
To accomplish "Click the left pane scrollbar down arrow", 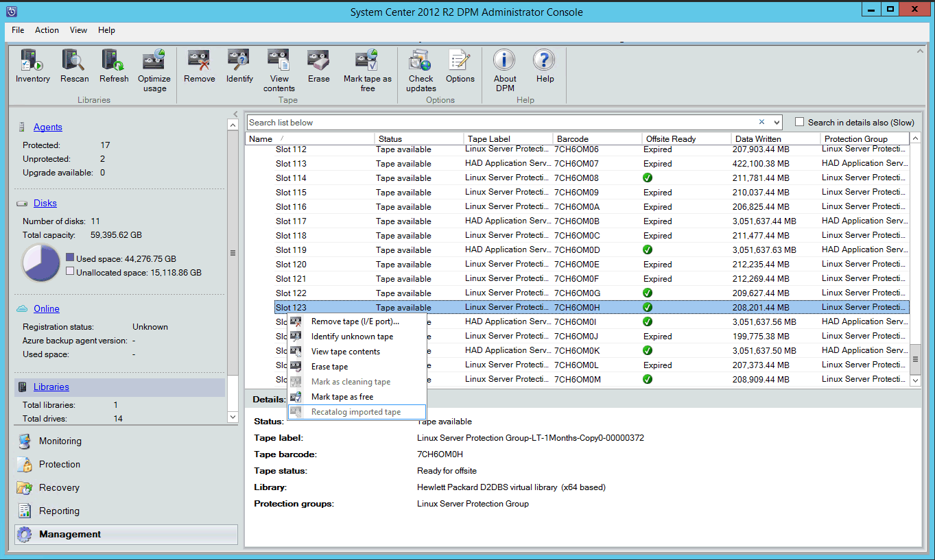I will coord(233,416).
